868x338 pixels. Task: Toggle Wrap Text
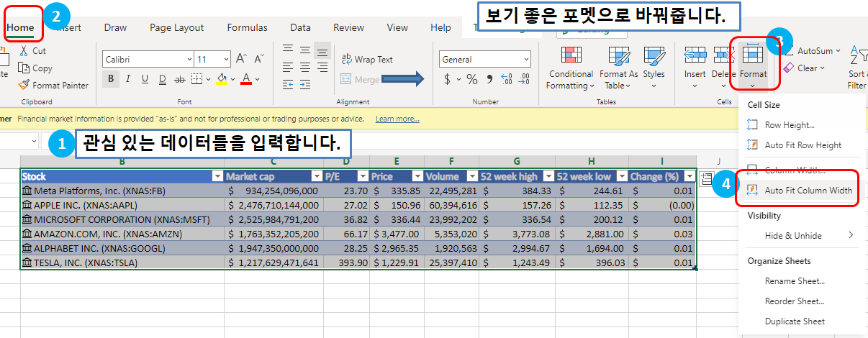coord(367,60)
